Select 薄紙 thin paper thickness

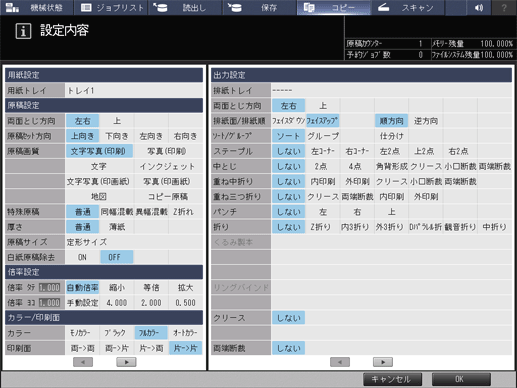[117, 227]
